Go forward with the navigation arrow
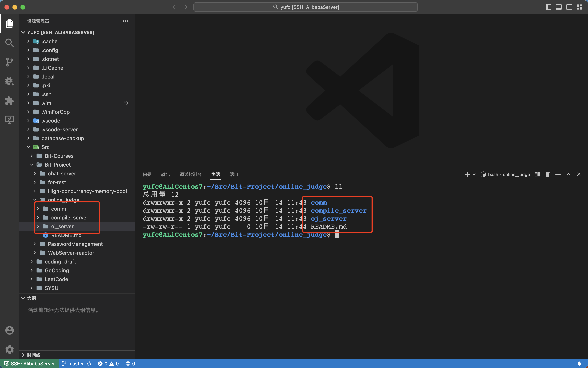The image size is (588, 368). click(x=185, y=7)
